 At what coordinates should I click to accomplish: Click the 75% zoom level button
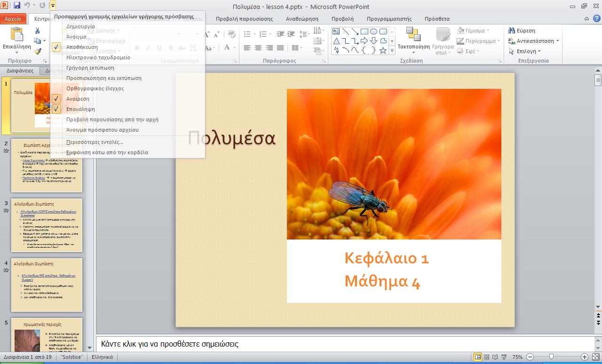click(x=517, y=357)
